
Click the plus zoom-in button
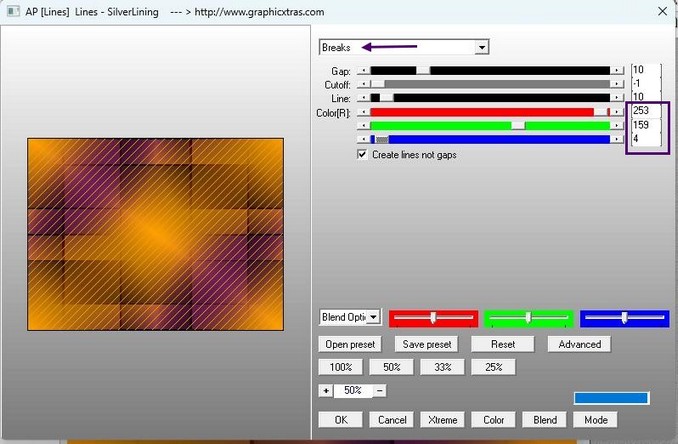(x=325, y=390)
